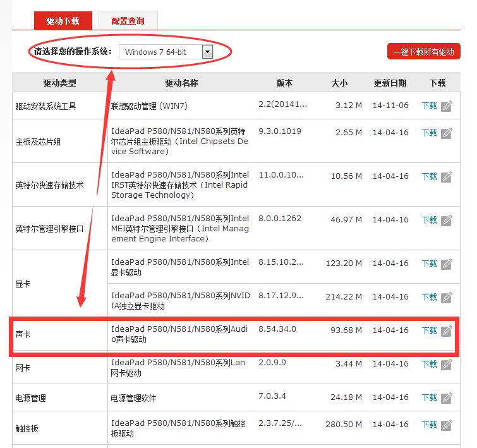The width and height of the screenshot is (477, 448).
Task: Click version 8.0.0.1262
Action: point(280,218)
